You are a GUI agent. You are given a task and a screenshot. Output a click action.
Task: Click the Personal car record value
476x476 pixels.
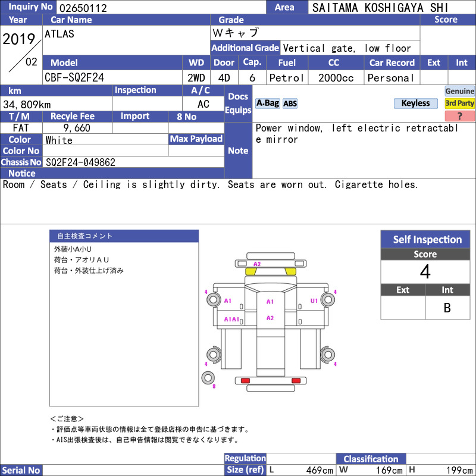391,78
